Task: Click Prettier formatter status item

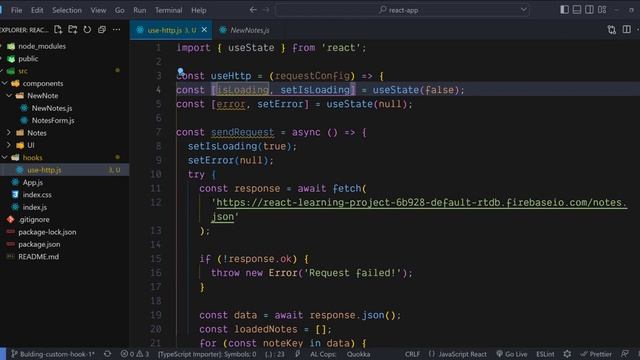Action: 596,354
